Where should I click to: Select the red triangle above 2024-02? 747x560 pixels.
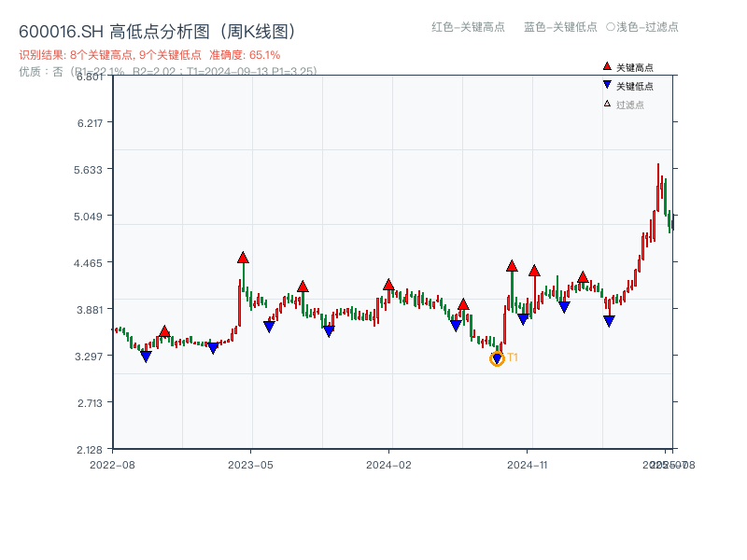tap(388, 285)
